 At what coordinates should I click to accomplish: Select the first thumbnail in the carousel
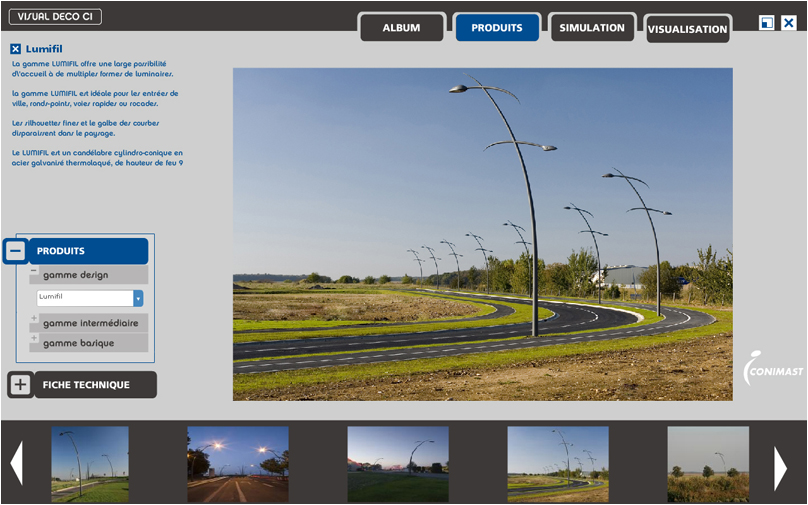coord(90,464)
